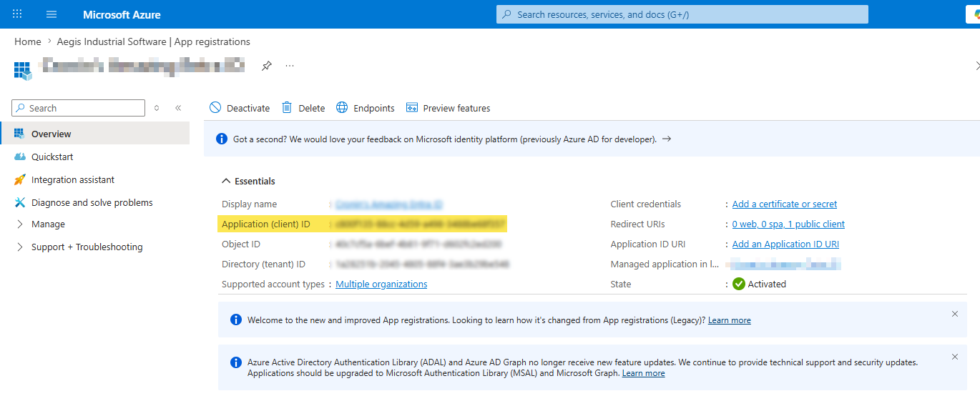Pin this app registration page
Viewport: 980px width, 396px height.
tap(267, 66)
